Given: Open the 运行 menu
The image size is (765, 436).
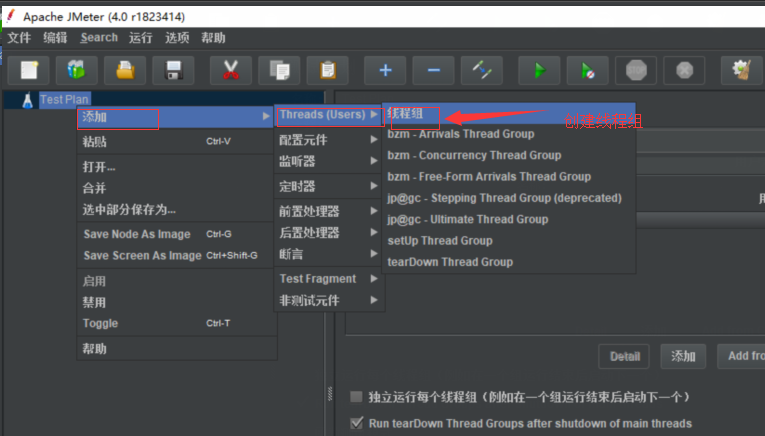Looking at the screenshot, I should [141, 38].
